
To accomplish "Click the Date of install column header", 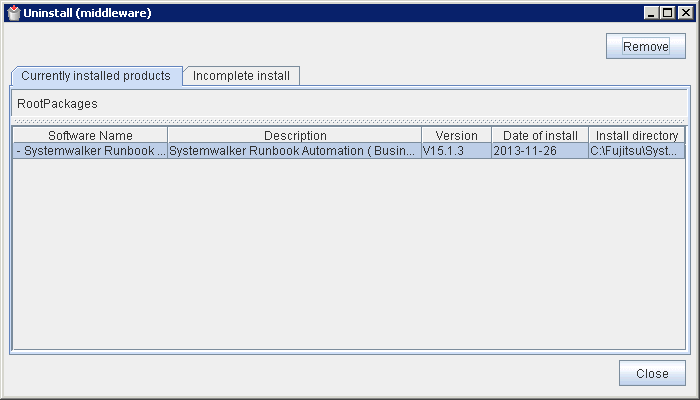I will pos(540,135).
